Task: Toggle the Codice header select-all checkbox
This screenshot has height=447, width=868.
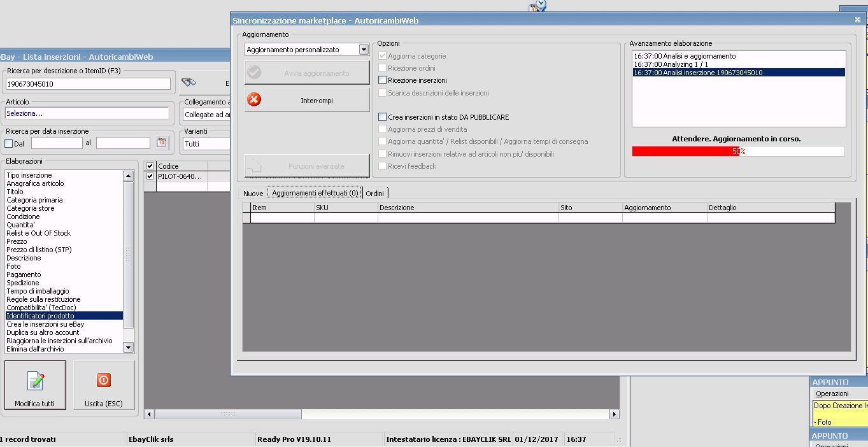Action: pyautogui.click(x=150, y=166)
